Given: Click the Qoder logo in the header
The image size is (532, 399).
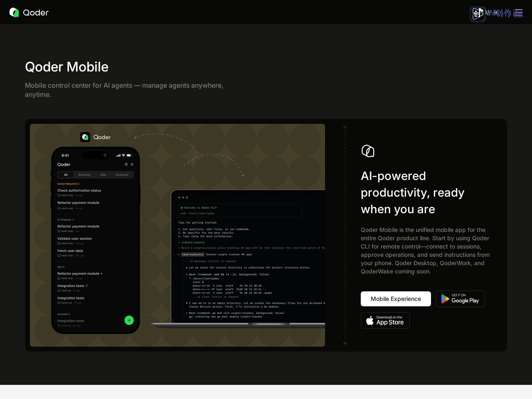Looking at the screenshot, I should coord(29,12).
